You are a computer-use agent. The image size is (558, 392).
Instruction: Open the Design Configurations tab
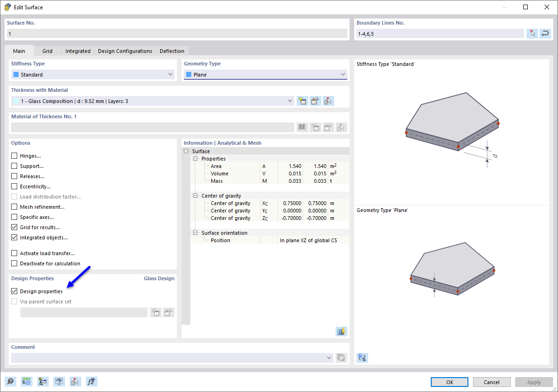click(x=124, y=51)
